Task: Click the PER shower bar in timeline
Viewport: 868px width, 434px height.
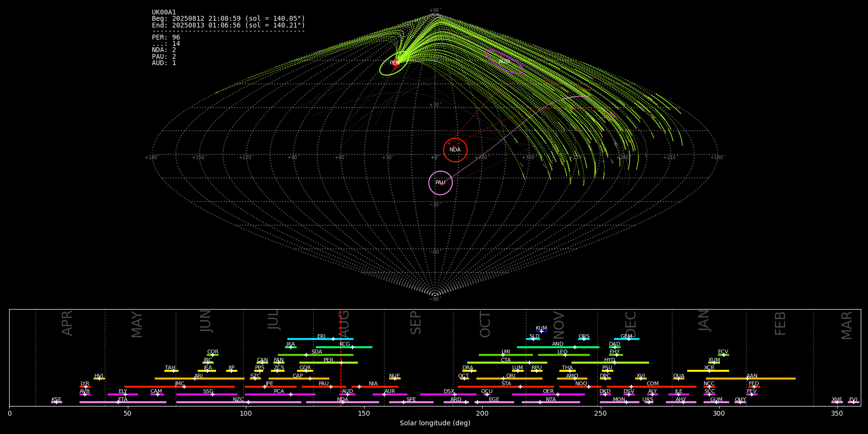Action: (x=328, y=363)
